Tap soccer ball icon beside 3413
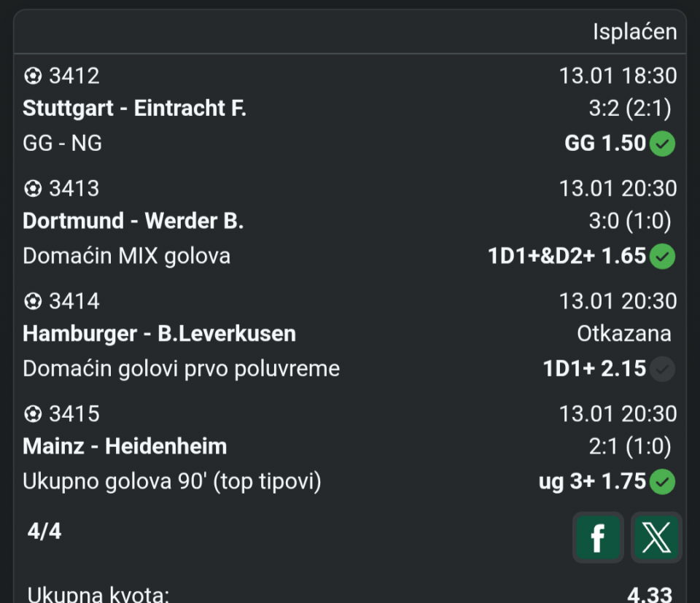This screenshot has width=700, height=603. 33,189
